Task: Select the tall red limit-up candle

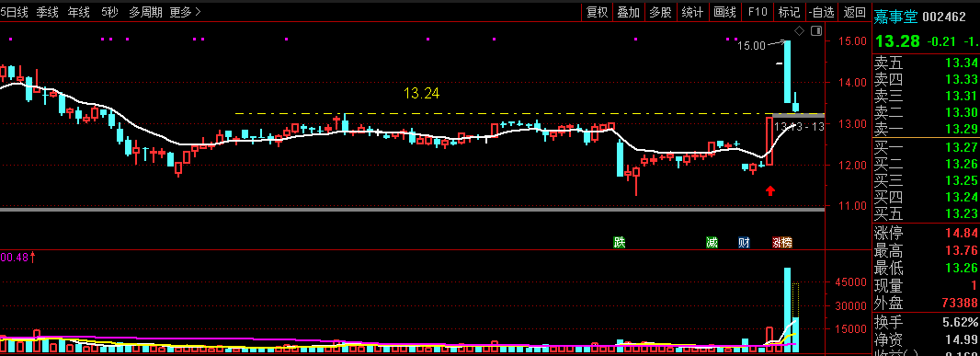Action: [x=770, y=141]
